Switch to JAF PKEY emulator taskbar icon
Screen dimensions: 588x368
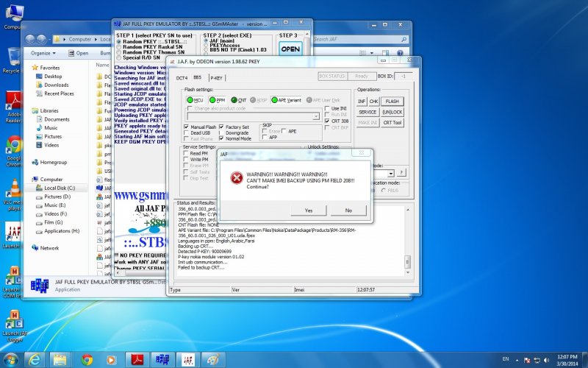click(x=162, y=360)
